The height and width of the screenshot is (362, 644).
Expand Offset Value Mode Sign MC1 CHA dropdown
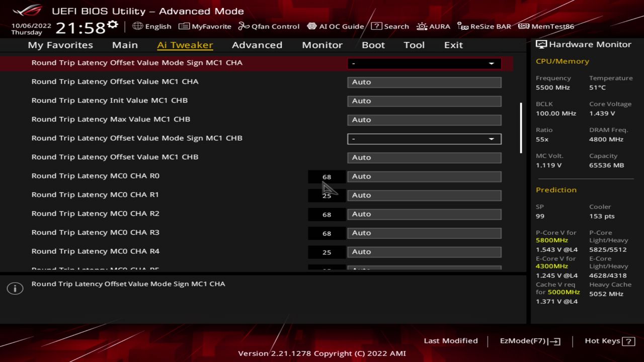coord(424,63)
